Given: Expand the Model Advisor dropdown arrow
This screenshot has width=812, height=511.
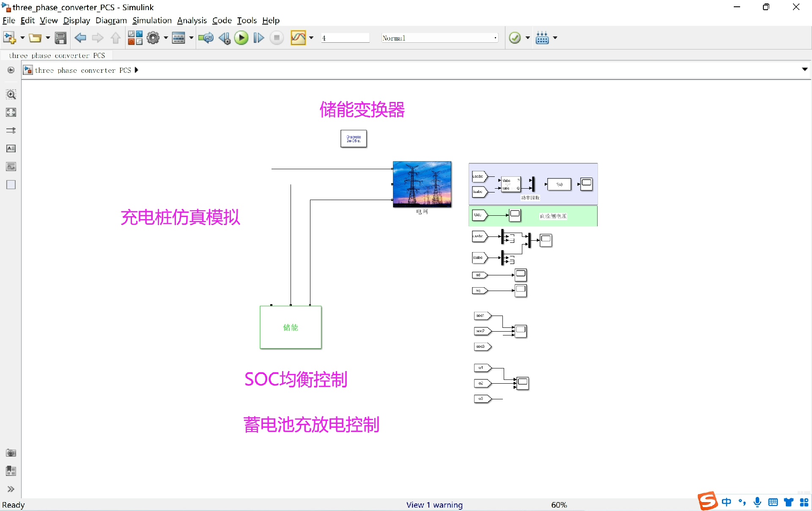Looking at the screenshot, I should pos(527,38).
